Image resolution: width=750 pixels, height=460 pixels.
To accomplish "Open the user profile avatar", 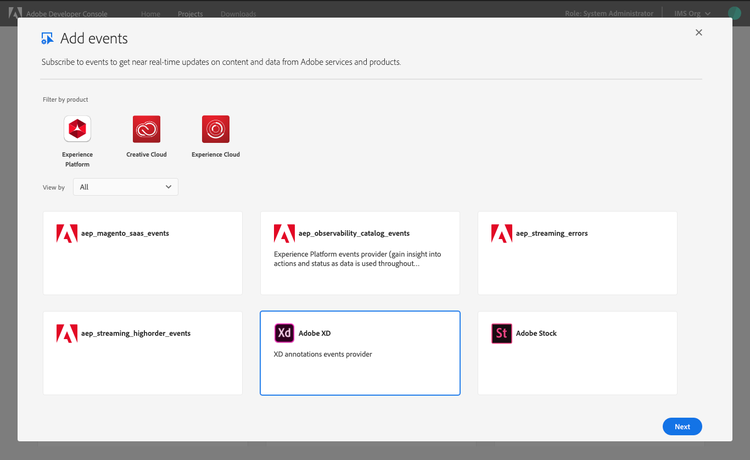I will pos(734,13).
